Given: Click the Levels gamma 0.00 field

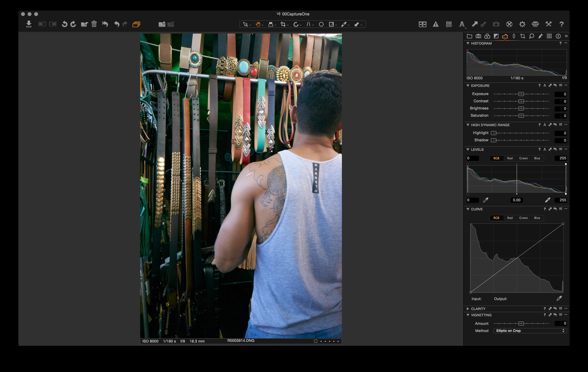Looking at the screenshot, I should [x=516, y=200].
